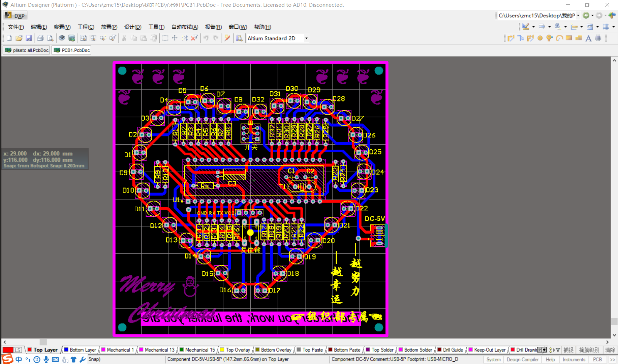Select place pad round icon

click(x=540, y=38)
